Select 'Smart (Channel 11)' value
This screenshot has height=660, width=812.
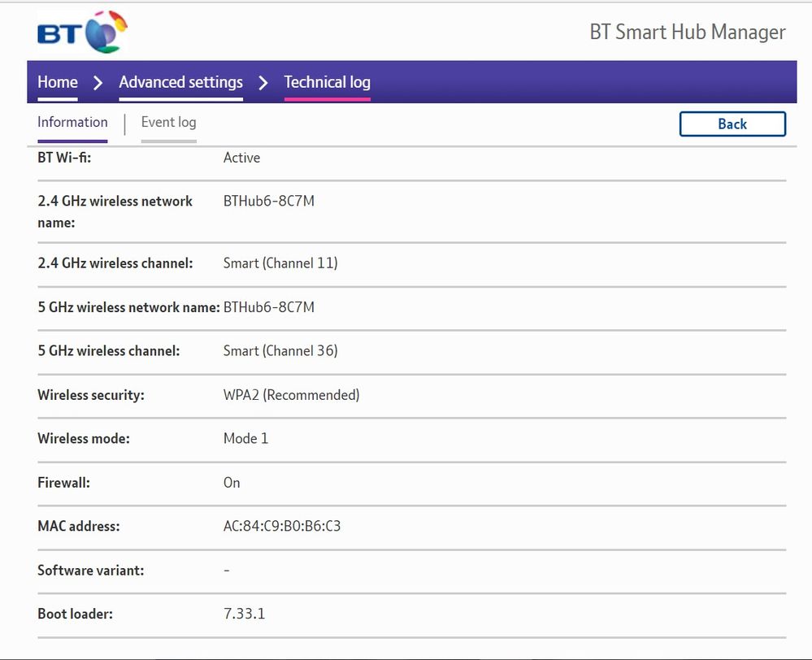tap(280, 263)
